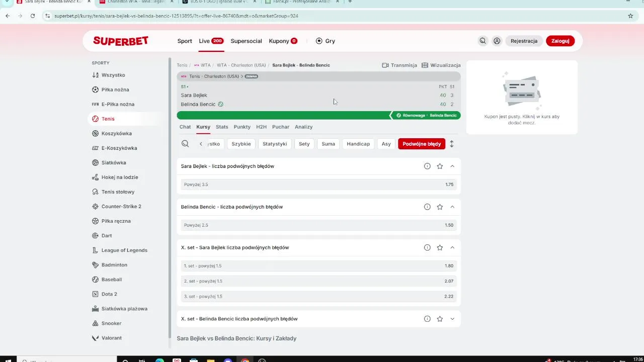Switch to the Punkty tab

[x=242, y=127]
